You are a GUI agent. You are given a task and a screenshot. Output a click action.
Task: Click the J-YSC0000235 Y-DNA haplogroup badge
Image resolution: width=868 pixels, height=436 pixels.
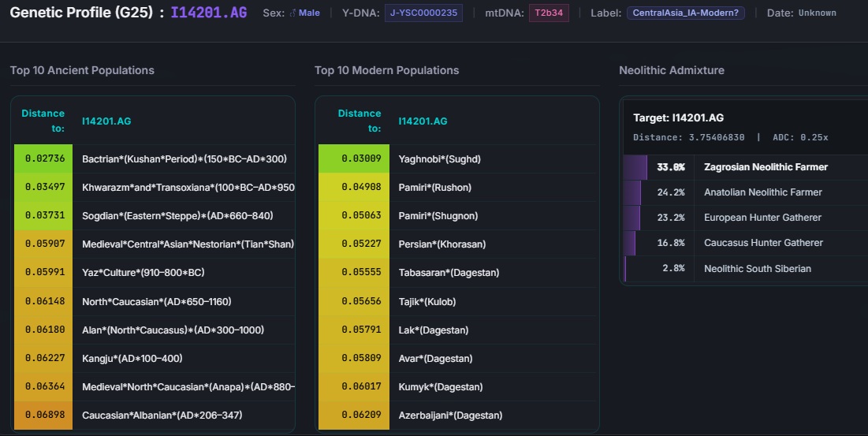click(x=423, y=13)
